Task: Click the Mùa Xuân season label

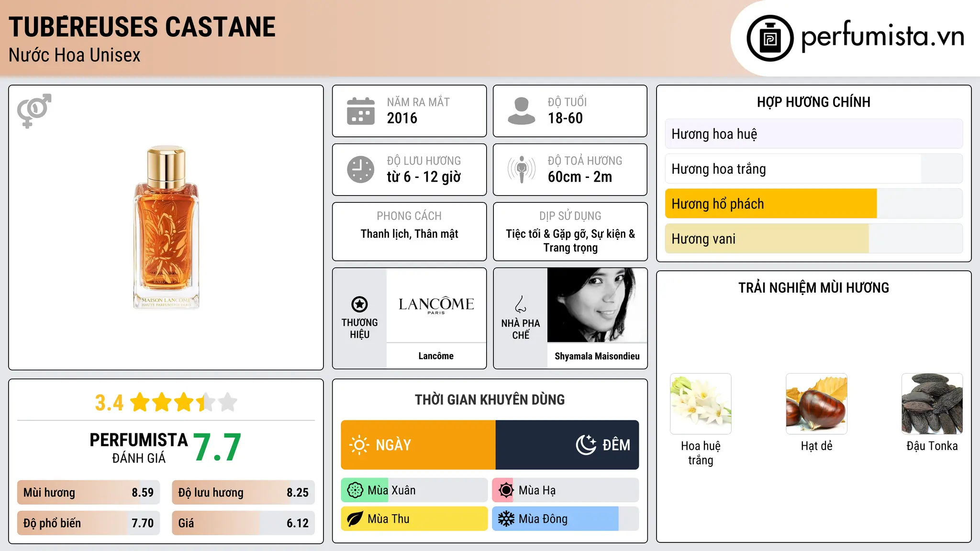Action: pyautogui.click(x=391, y=490)
